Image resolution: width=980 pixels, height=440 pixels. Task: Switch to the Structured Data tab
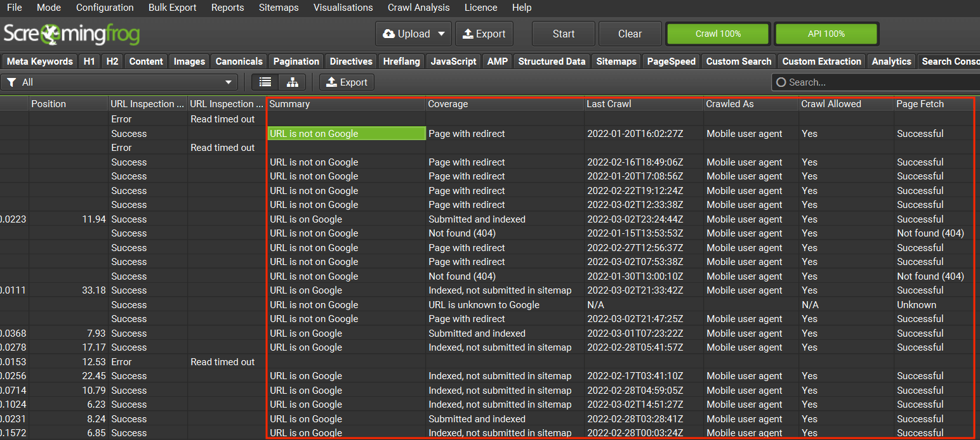click(x=552, y=61)
